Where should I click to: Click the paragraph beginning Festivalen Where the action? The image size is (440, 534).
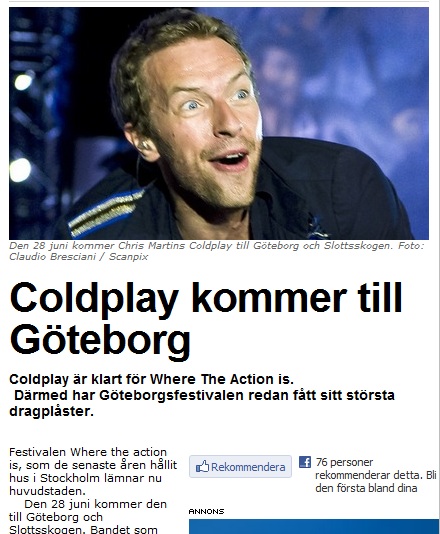93,472
